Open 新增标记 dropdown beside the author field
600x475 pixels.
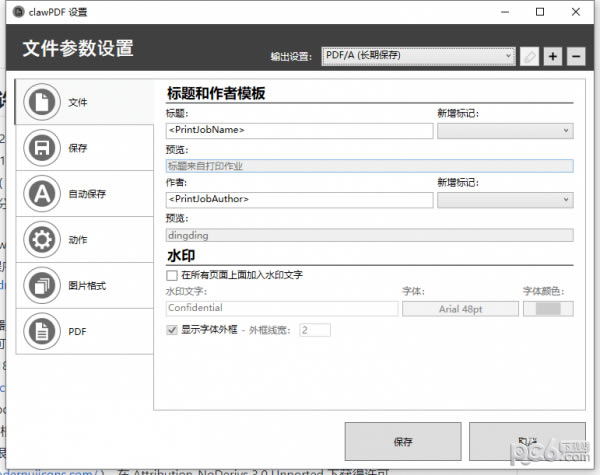(x=505, y=200)
